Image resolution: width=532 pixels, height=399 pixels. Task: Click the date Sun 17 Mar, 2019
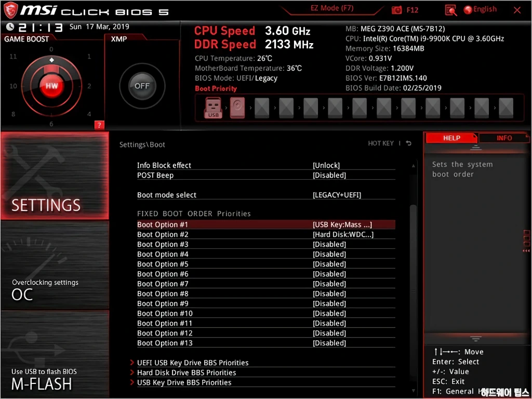99,26
